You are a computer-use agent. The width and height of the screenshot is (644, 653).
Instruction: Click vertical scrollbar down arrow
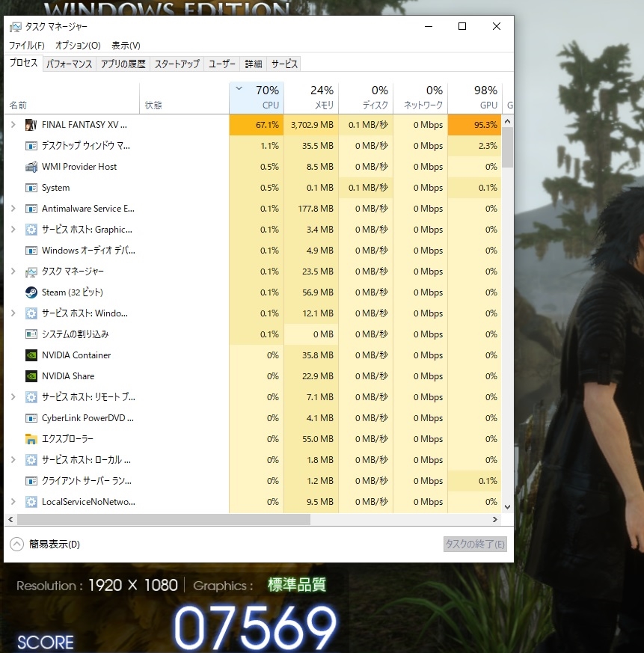[x=507, y=507]
